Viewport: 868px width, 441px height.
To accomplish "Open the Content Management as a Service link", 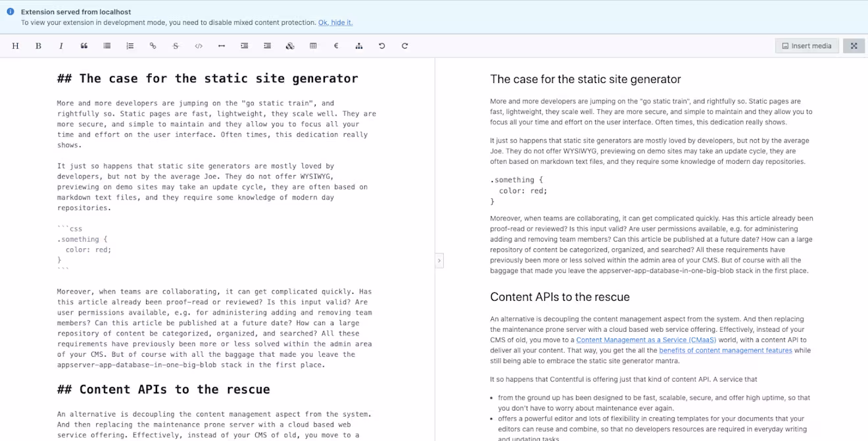I will (646, 340).
